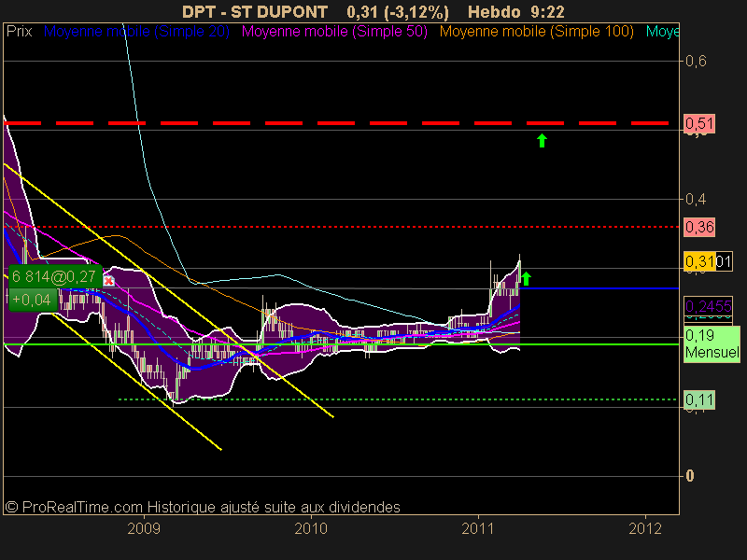Image resolution: width=747 pixels, height=560 pixels.
Task: Click the 'Prix' legend label
Action: click(19, 32)
